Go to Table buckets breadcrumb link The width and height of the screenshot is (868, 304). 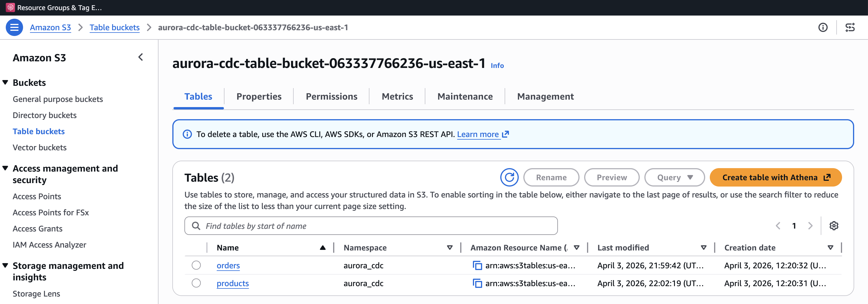(x=115, y=27)
